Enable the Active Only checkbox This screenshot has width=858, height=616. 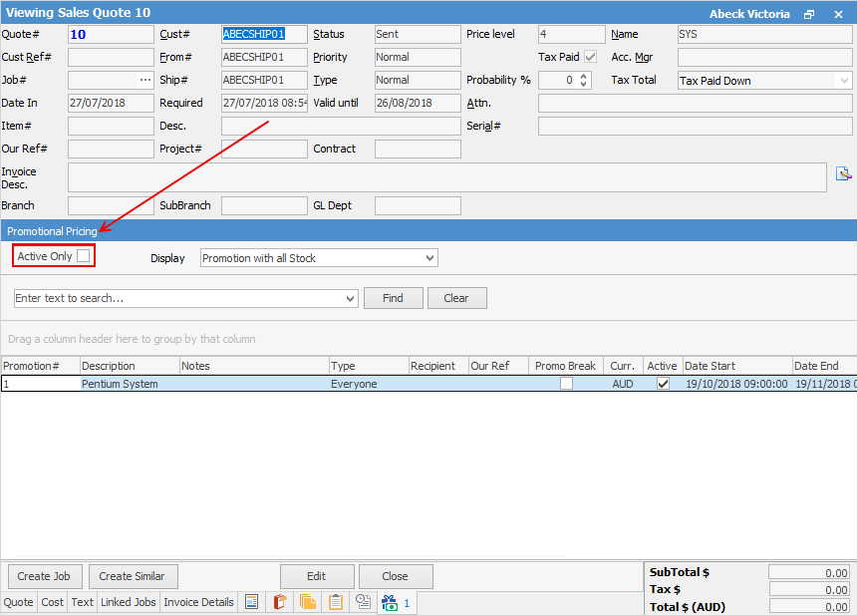click(x=84, y=256)
